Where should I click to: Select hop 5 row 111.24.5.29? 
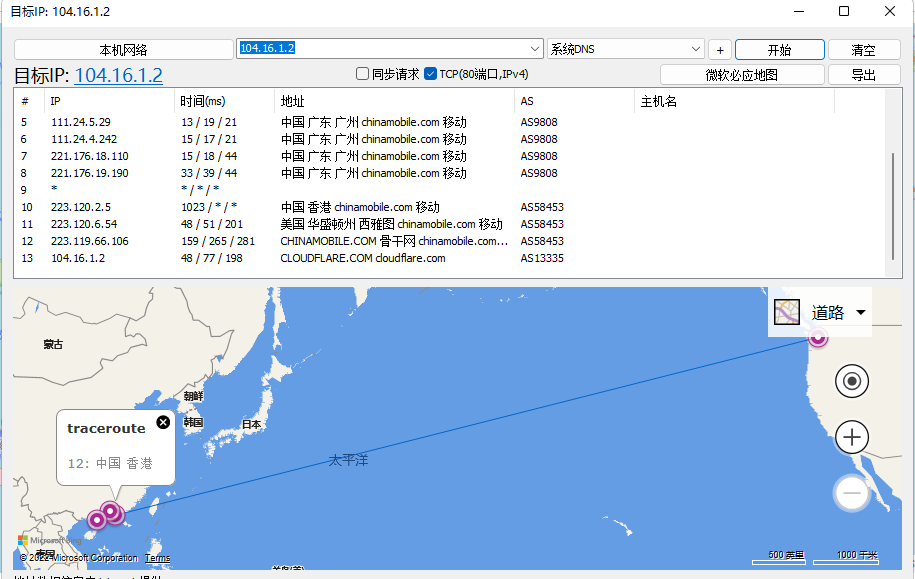[x=449, y=122]
